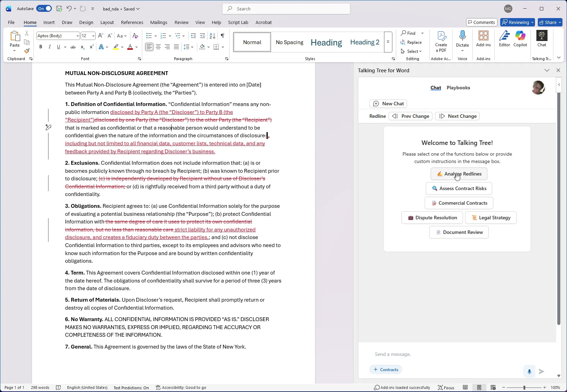Click the Assess Contract Risks button
Image resolution: width=567 pixels, height=392 pixels.
(459, 188)
